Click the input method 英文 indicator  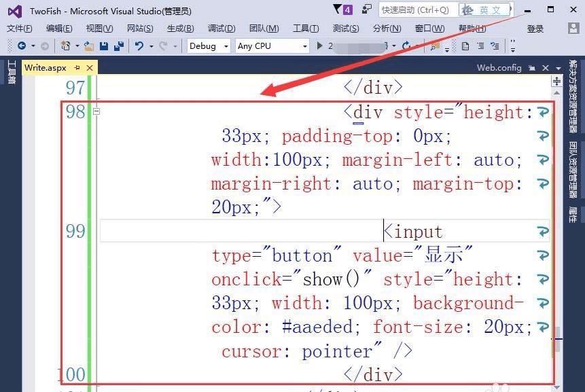(486, 10)
